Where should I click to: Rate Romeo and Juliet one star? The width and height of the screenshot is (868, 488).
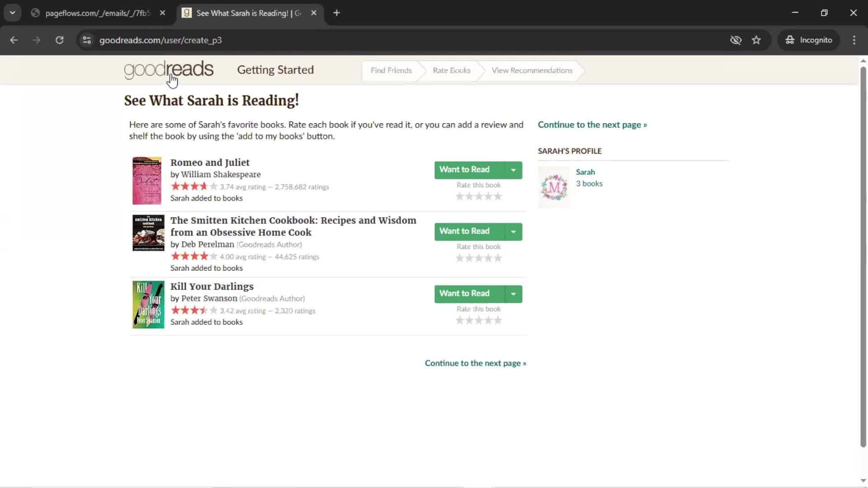point(460,196)
